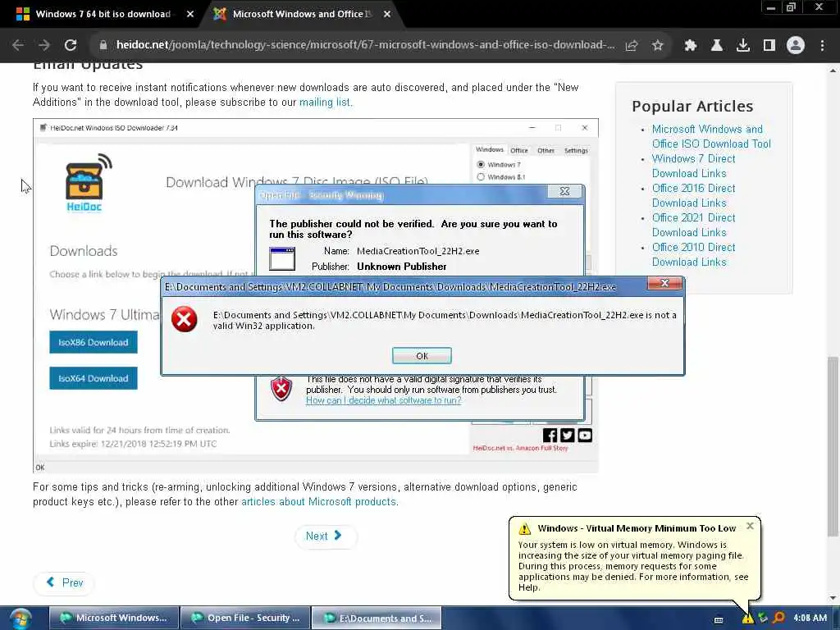Open the Chrome profile avatar
Viewport: 840px width, 630px height.
point(796,46)
